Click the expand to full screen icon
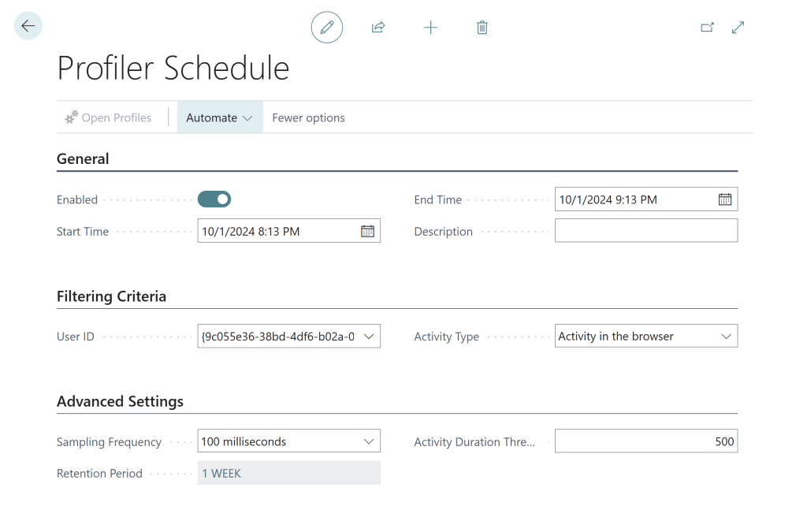 (x=738, y=28)
